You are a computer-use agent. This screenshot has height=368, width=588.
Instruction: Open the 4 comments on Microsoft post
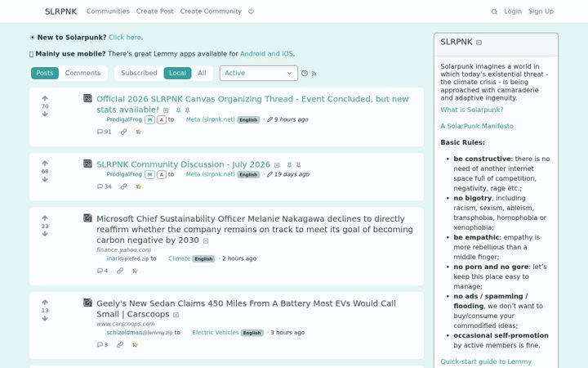coord(102,271)
